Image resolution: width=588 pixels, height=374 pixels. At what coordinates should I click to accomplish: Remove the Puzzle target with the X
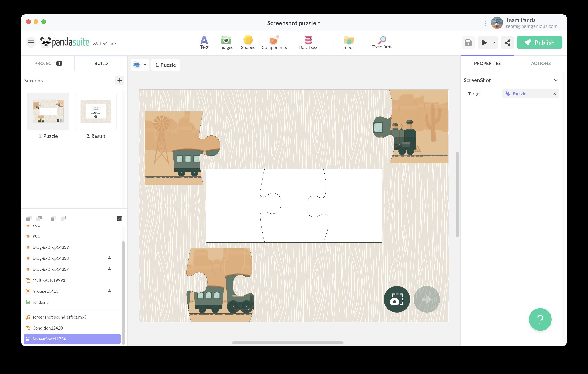click(x=554, y=93)
